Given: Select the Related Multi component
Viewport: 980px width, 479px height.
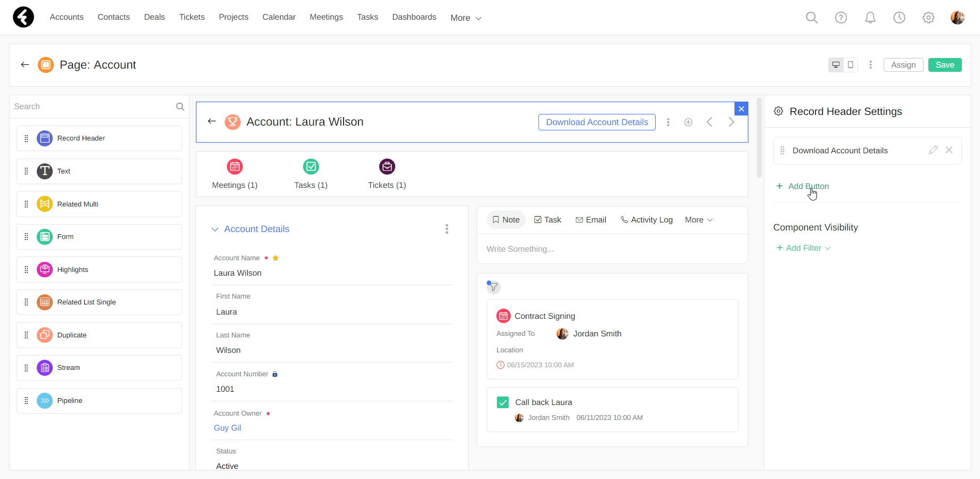Looking at the screenshot, I should (99, 204).
